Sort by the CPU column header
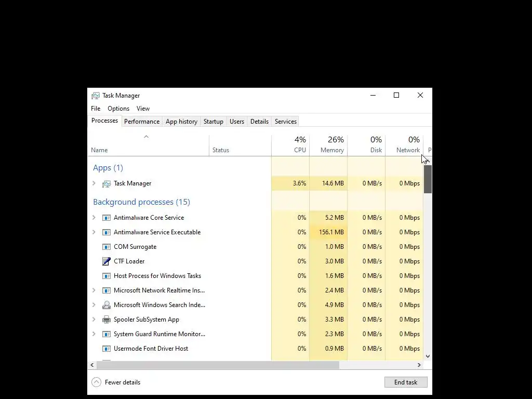Viewport: 532px width, 399px height. [290, 145]
